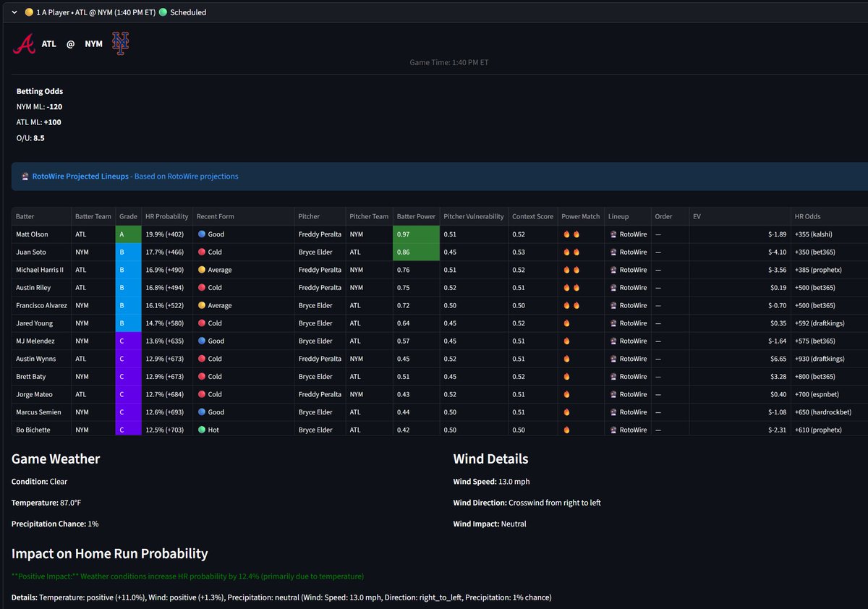This screenshot has height=609, width=868.
Task: Click the Impact on Home Run Probability heading
Action: tap(109, 553)
